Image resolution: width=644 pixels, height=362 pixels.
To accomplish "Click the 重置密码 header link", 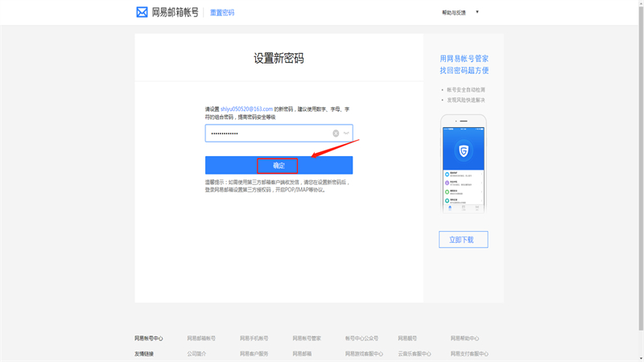I will click(x=222, y=13).
